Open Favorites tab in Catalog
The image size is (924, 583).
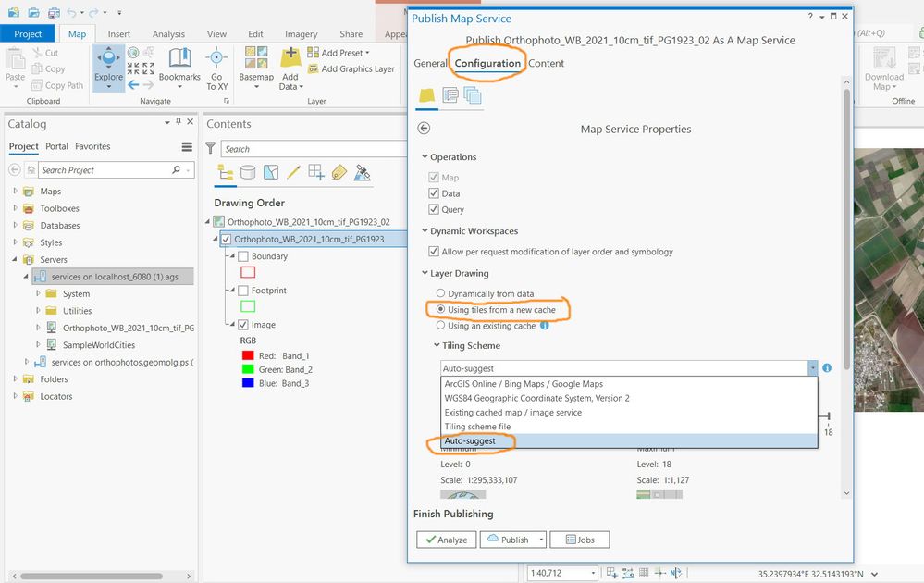click(92, 146)
